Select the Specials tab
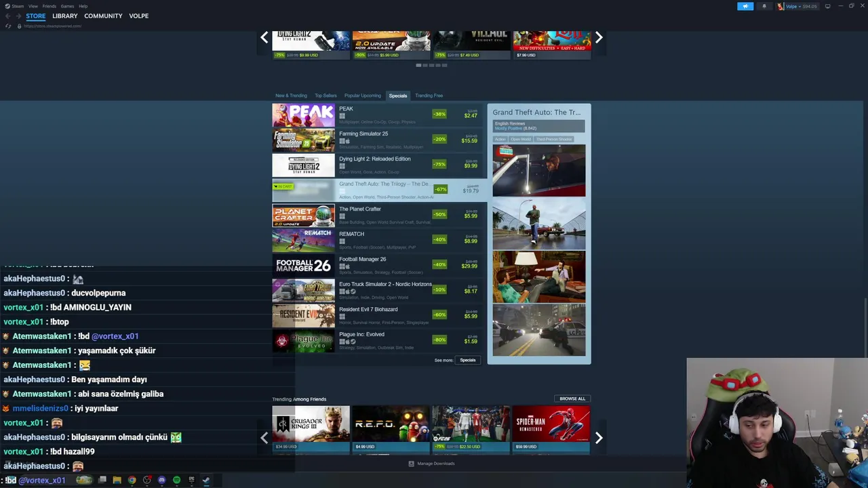 (x=398, y=96)
